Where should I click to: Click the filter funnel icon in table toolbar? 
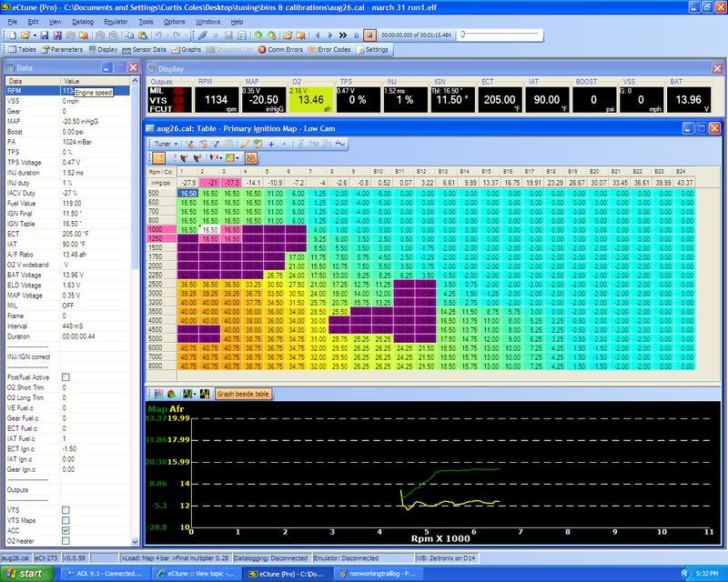click(x=216, y=144)
